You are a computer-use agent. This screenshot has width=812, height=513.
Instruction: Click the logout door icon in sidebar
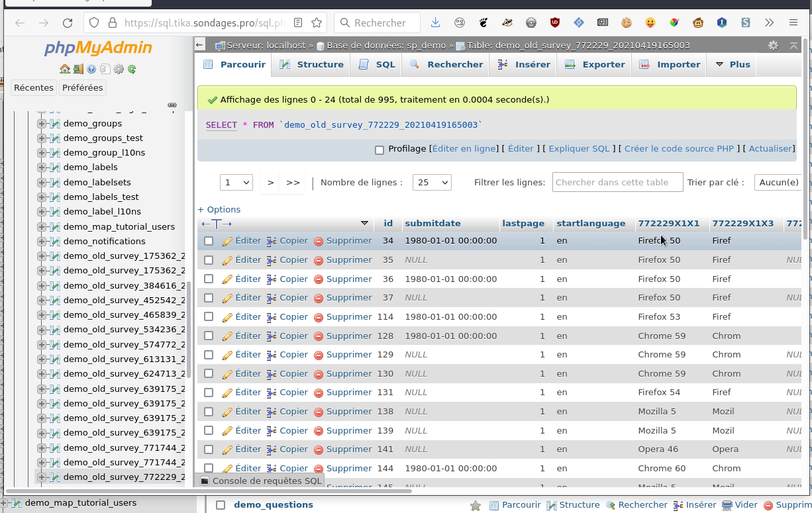pyautogui.click(x=78, y=69)
